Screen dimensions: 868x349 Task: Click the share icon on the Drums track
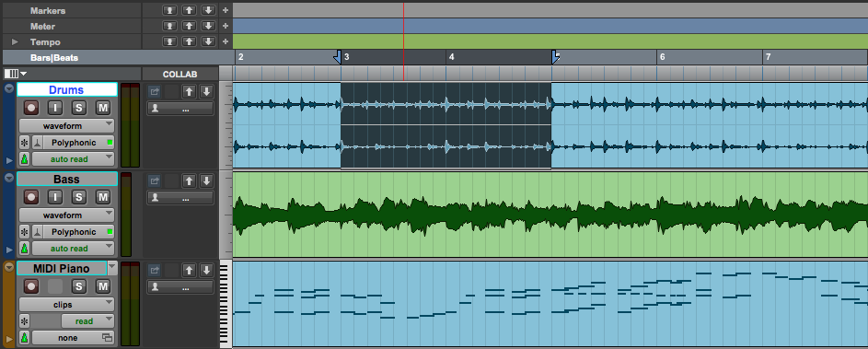155,91
